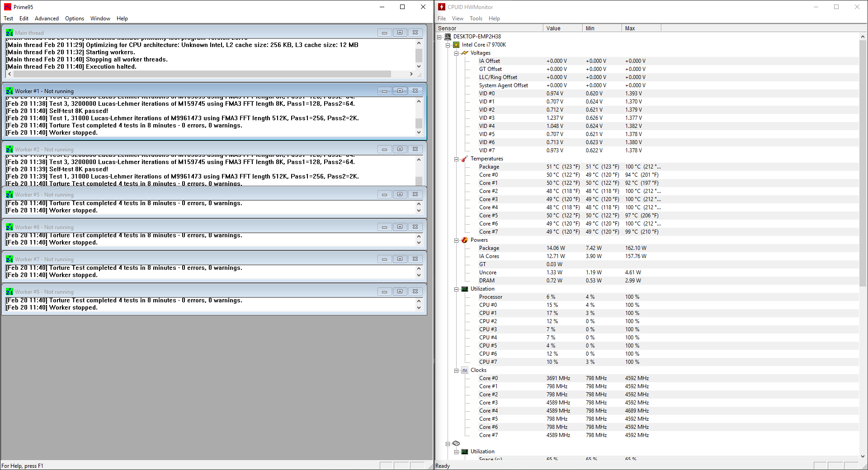Viewport: 868px width, 470px height.
Task: Collapse the Intel Core i7 9700K node
Action: click(x=448, y=45)
